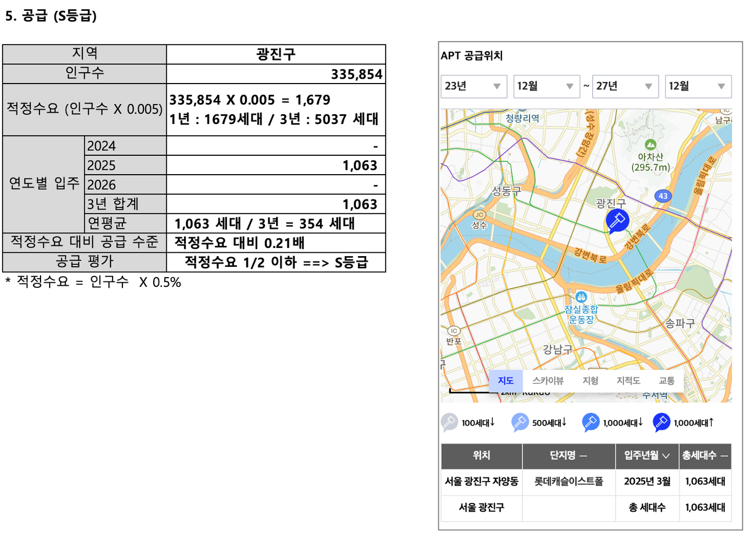Sort by 총세대수 column header

coord(705,456)
